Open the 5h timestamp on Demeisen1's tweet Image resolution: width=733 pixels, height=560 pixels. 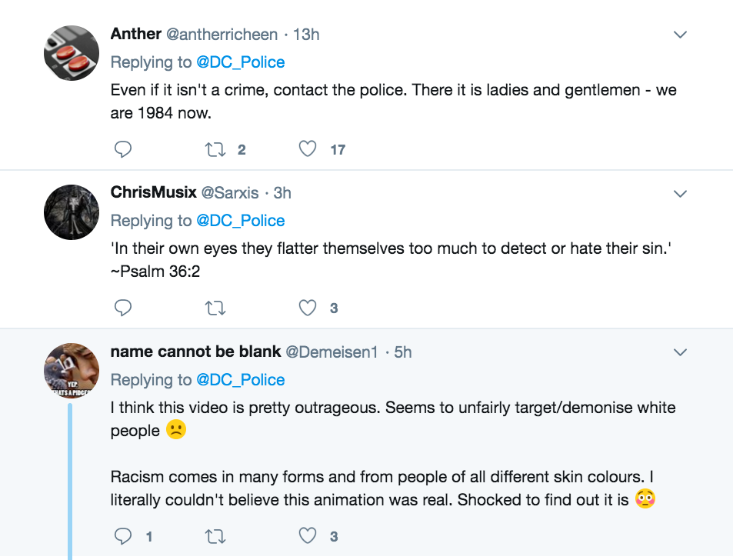tap(403, 352)
